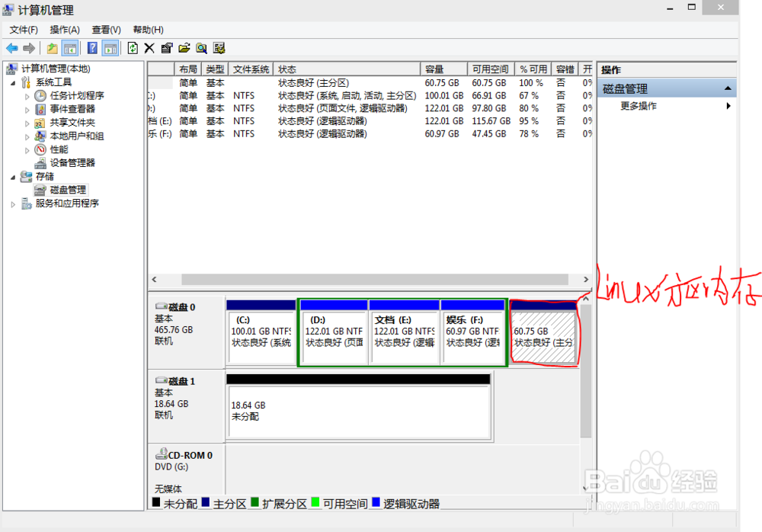762x532 pixels.
Task: Click the Back arrow toolbar icon
Action: (12, 48)
